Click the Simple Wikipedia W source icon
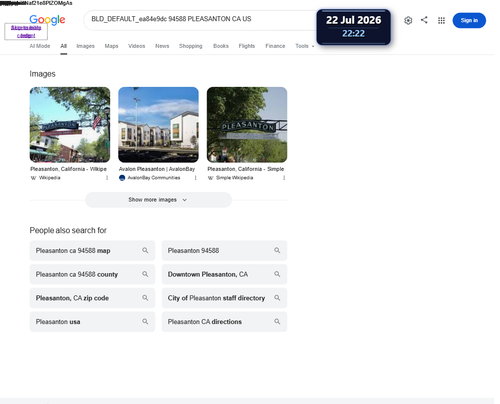500x404 pixels. [210, 178]
